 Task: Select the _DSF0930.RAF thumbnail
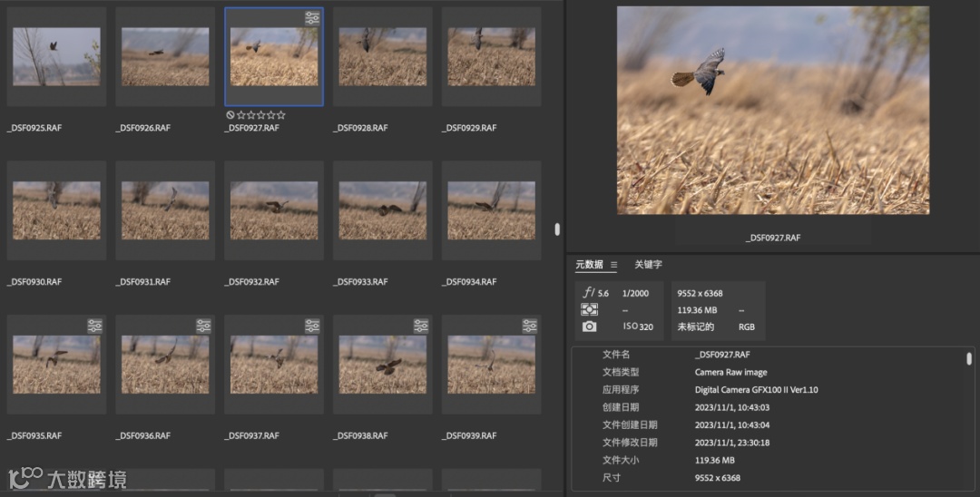(56, 210)
